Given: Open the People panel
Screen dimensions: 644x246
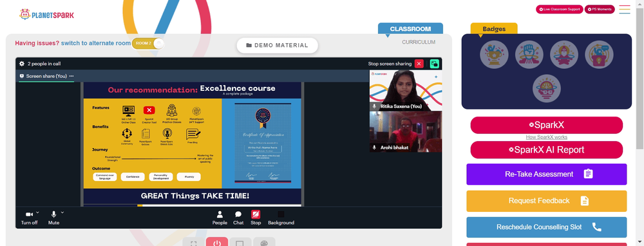Looking at the screenshot, I should (220, 218).
